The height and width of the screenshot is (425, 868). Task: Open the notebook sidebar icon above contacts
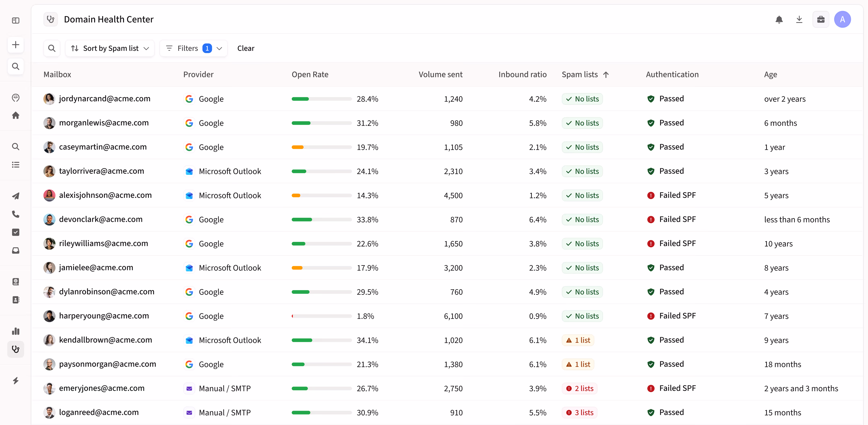[x=15, y=282]
